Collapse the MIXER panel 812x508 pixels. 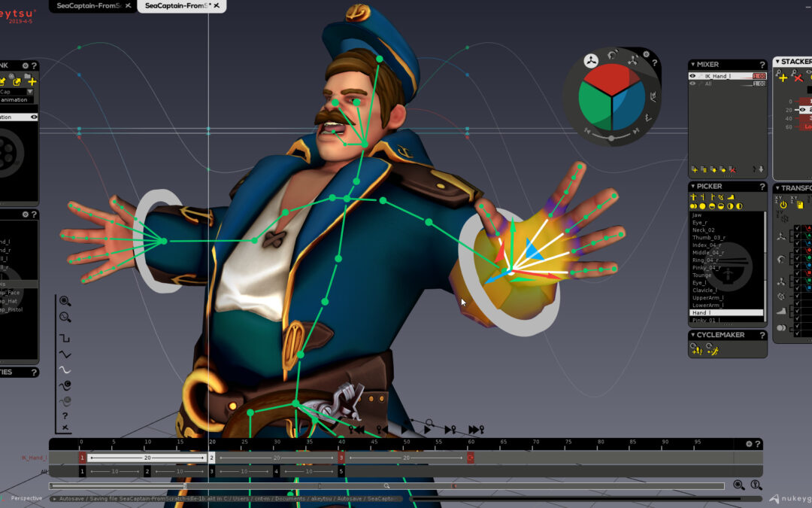click(693, 64)
